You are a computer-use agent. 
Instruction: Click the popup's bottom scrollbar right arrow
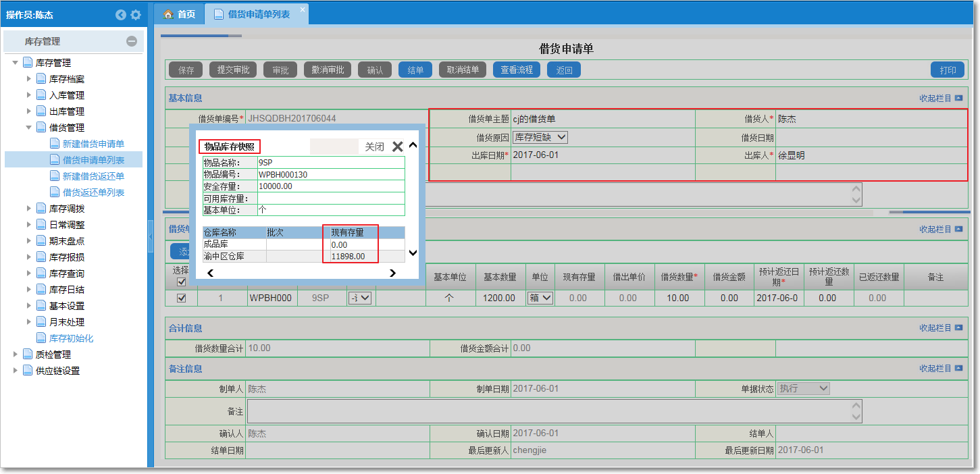392,273
